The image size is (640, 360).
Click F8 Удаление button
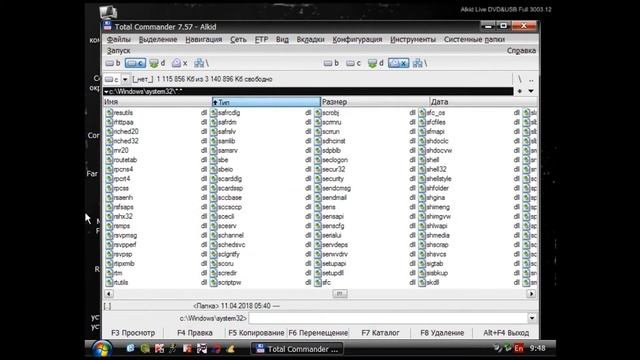pos(442,333)
